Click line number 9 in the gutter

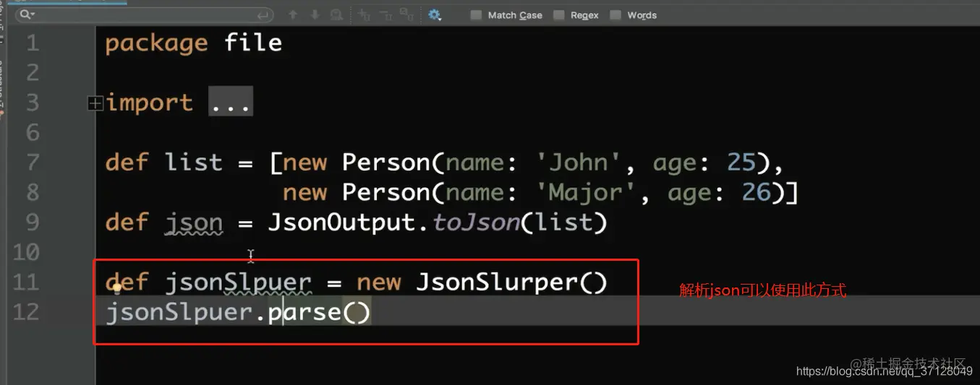33,222
